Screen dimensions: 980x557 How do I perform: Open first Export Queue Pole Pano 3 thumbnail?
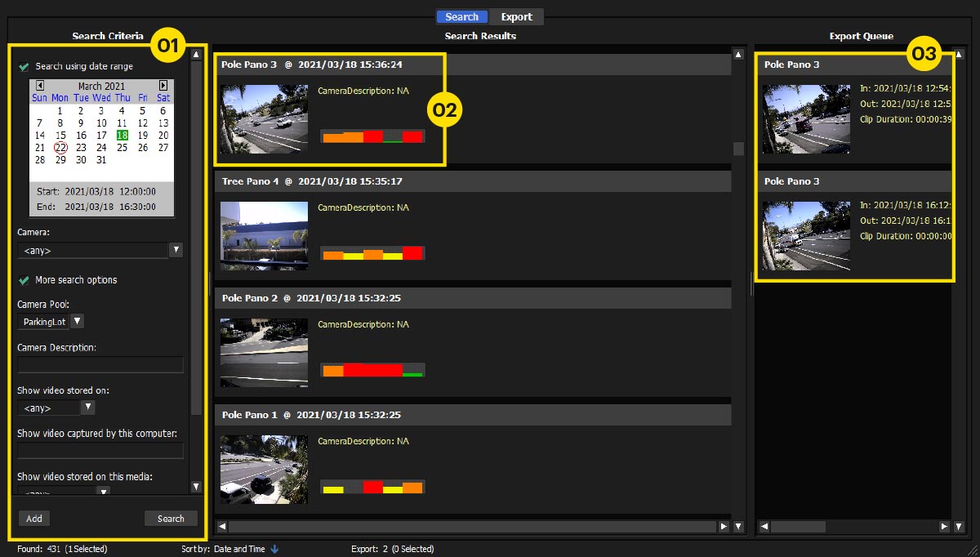[x=806, y=119]
